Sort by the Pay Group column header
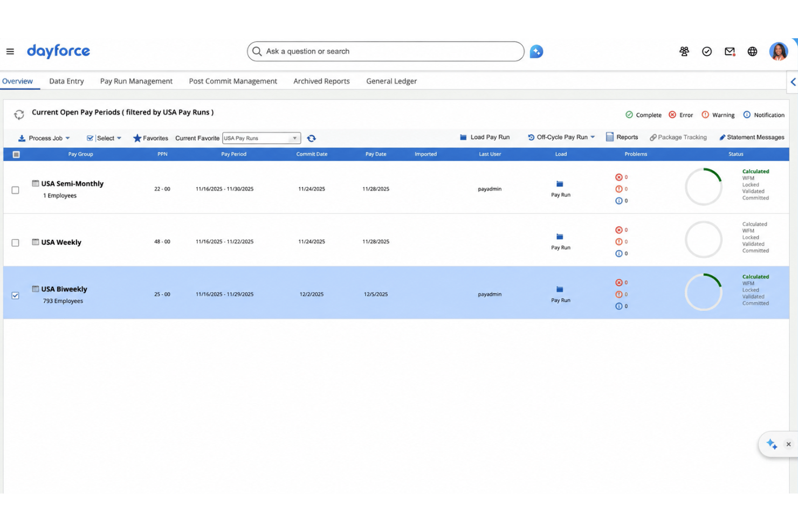 click(x=80, y=154)
